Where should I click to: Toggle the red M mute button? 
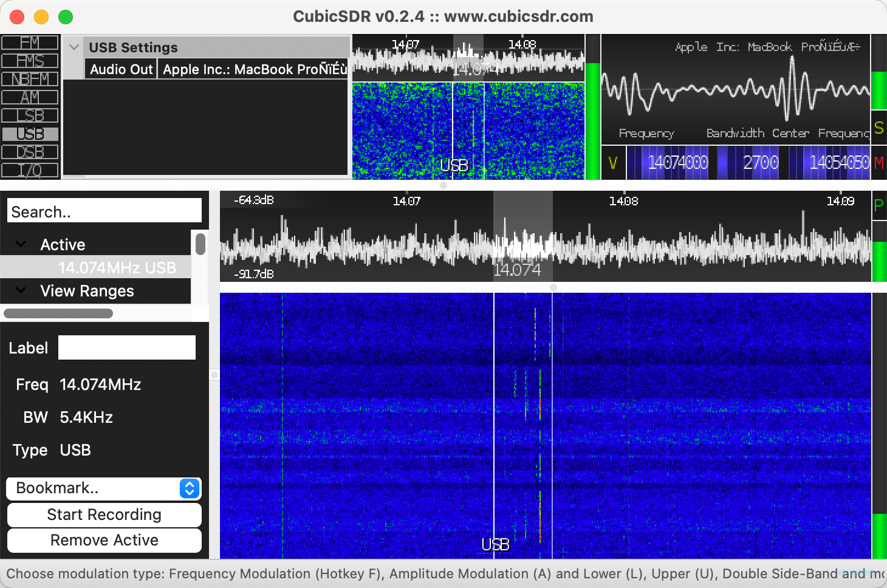click(x=878, y=162)
